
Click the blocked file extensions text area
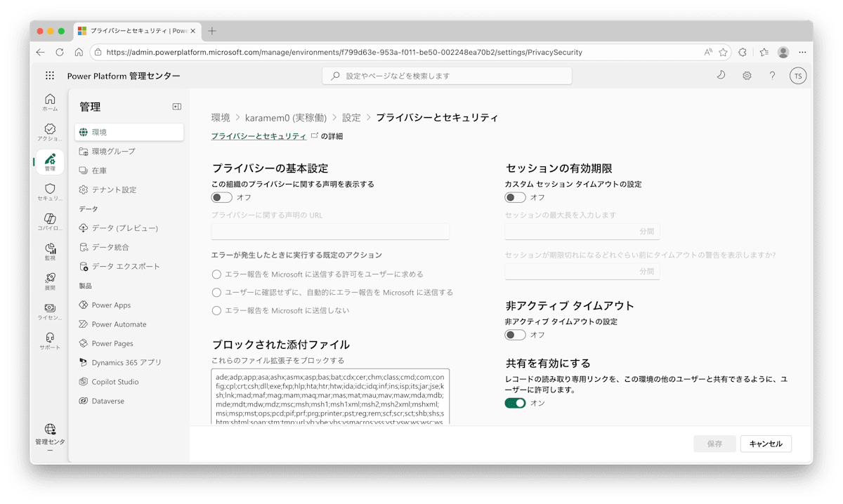point(330,397)
